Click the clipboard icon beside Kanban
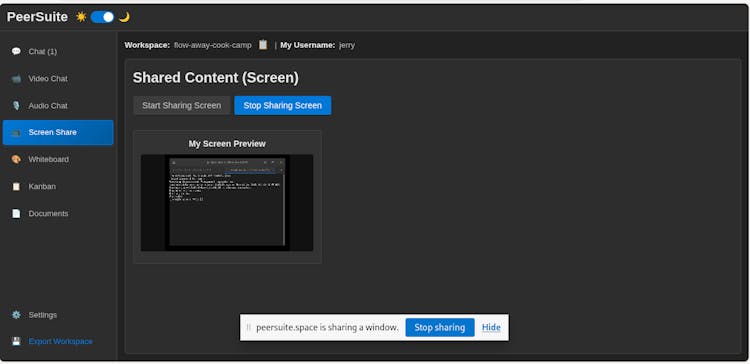Screen dimensions: 750x364 point(16,187)
